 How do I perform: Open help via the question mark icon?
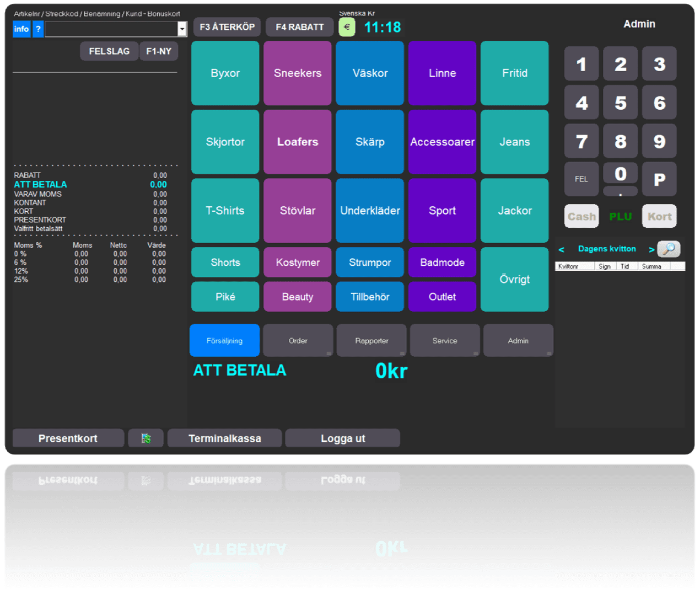coord(37,29)
